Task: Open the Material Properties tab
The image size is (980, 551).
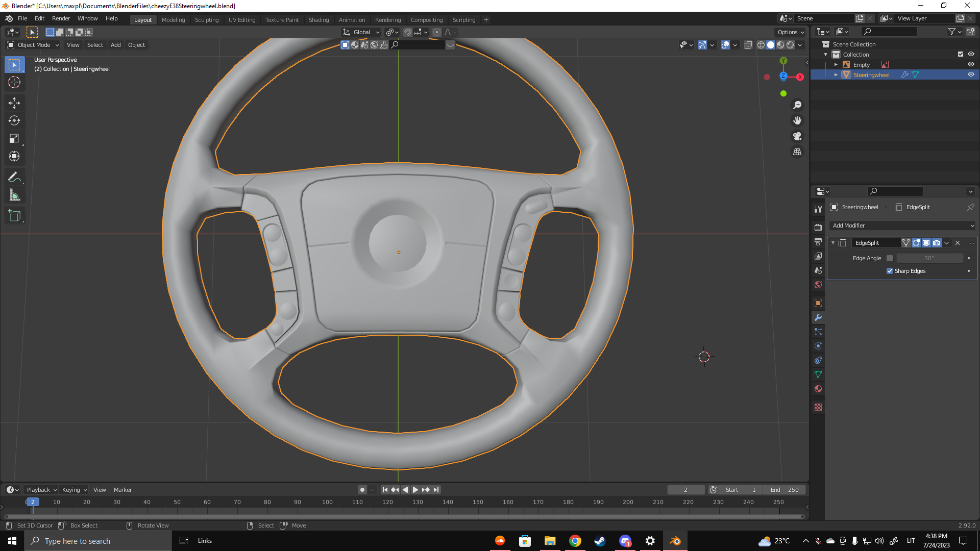Action: 818,389
